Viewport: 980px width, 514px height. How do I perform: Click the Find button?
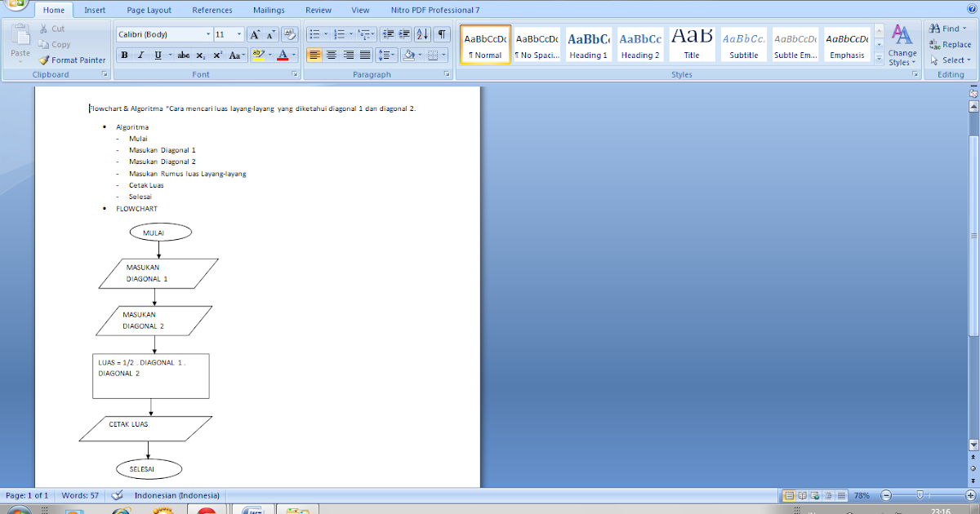click(x=948, y=29)
